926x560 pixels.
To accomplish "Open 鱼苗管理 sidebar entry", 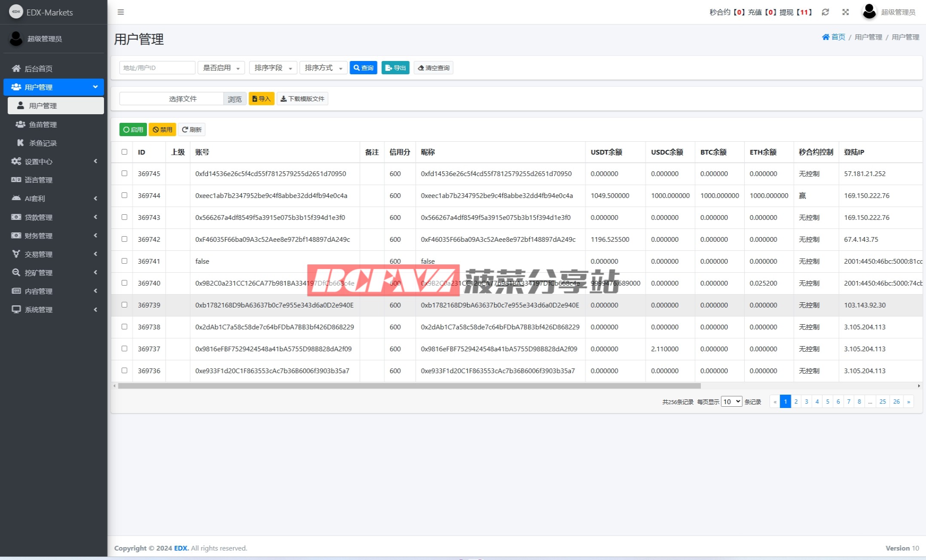I will pyautogui.click(x=43, y=125).
